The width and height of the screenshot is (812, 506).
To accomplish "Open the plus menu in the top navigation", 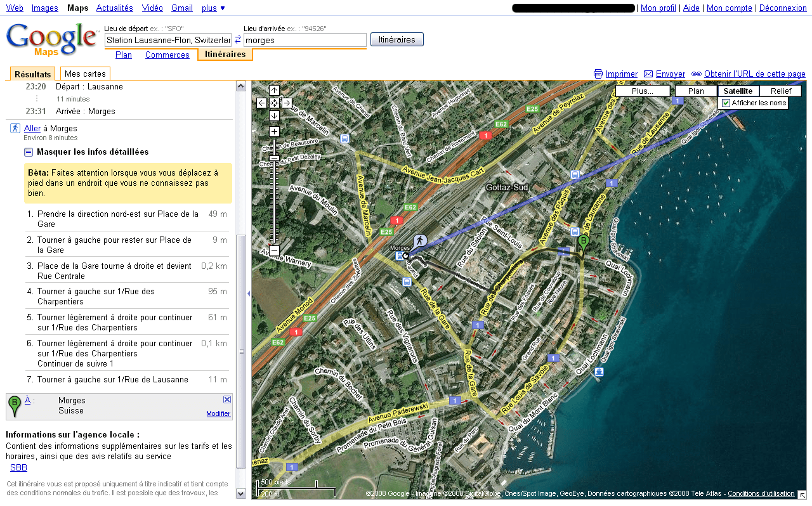I will 211,8.
